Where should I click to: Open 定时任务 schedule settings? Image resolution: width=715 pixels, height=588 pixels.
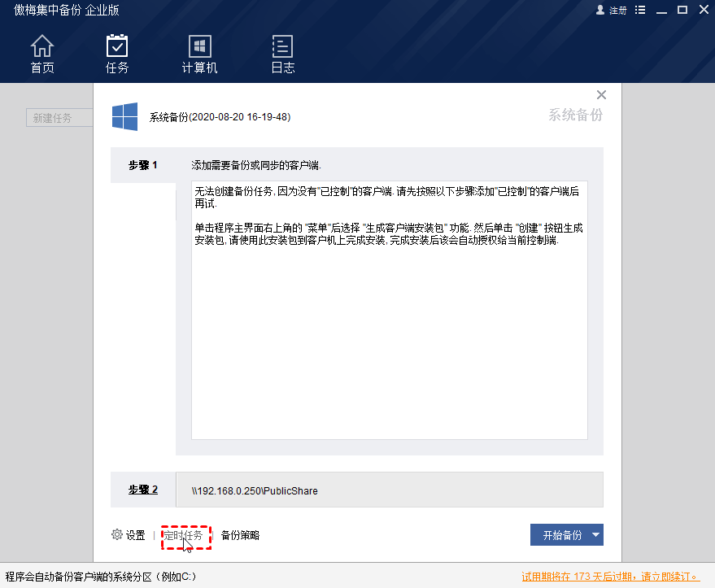(x=184, y=535)
